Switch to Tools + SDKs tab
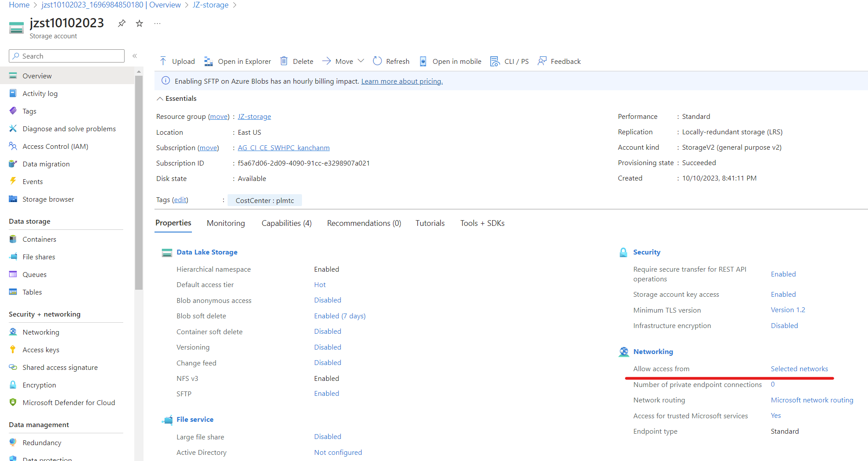Image resolution: width=868 pixels, height=461 pixels. (482, 223)
